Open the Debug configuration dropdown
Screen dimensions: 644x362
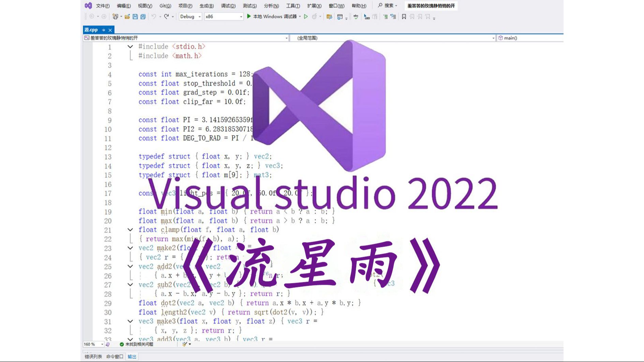point(190,16)
